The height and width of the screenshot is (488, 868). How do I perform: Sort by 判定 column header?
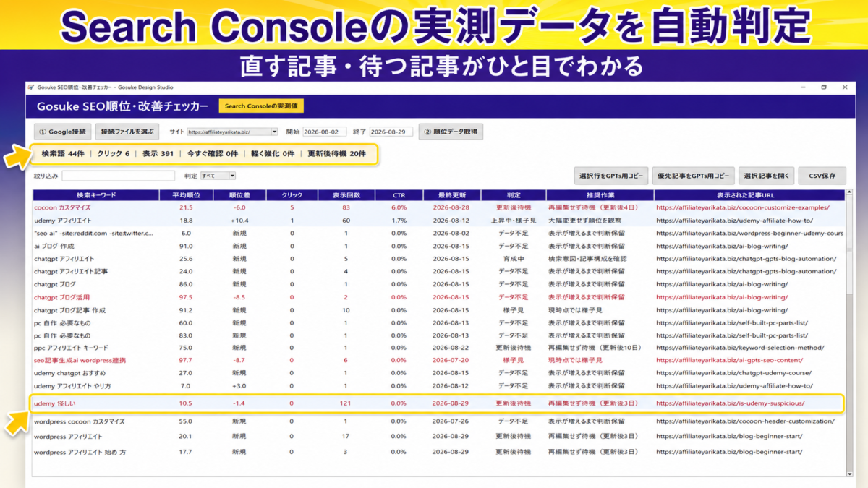(x=514, y=195)
